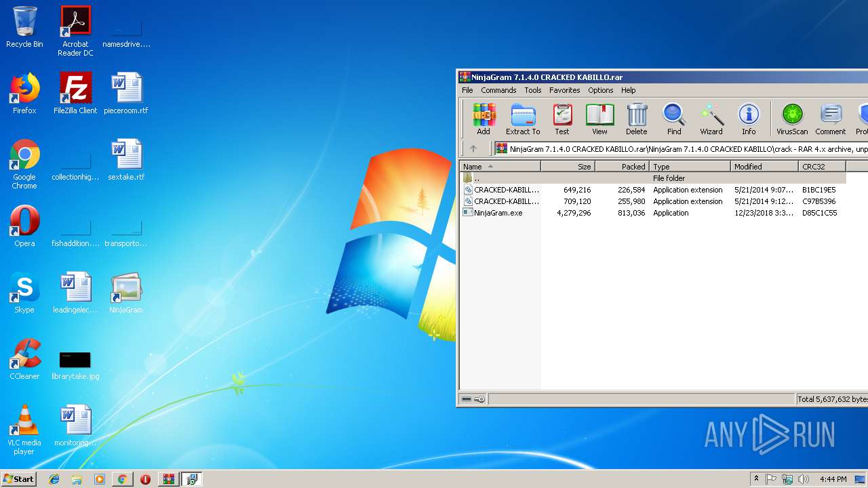Sort the file list by Size column

point(568,166)
